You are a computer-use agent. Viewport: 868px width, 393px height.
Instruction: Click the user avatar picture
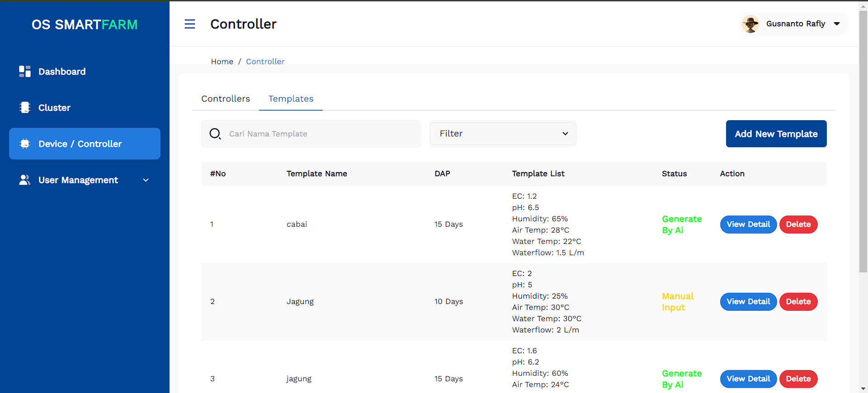pyautogui.click(x=750, y=24)
